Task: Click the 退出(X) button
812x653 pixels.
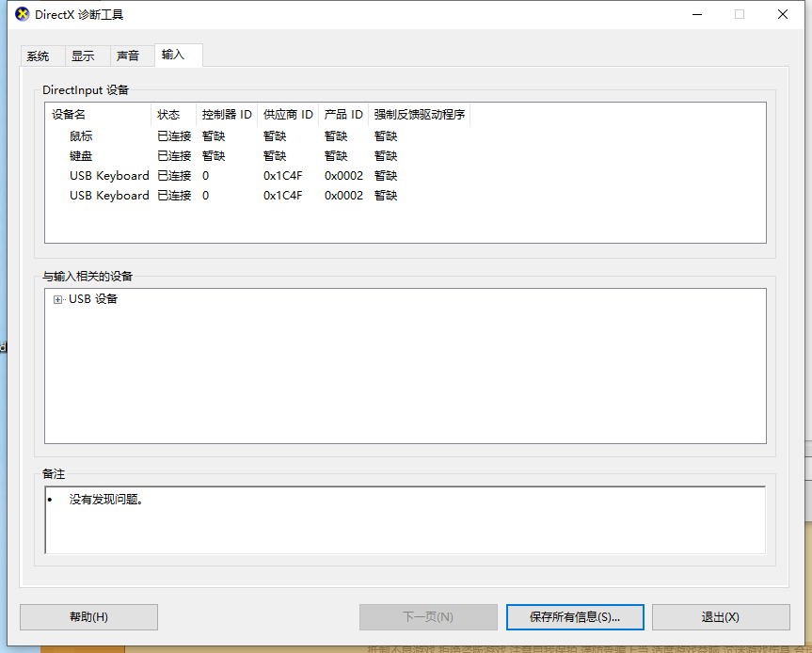Action: coord(721,616)
